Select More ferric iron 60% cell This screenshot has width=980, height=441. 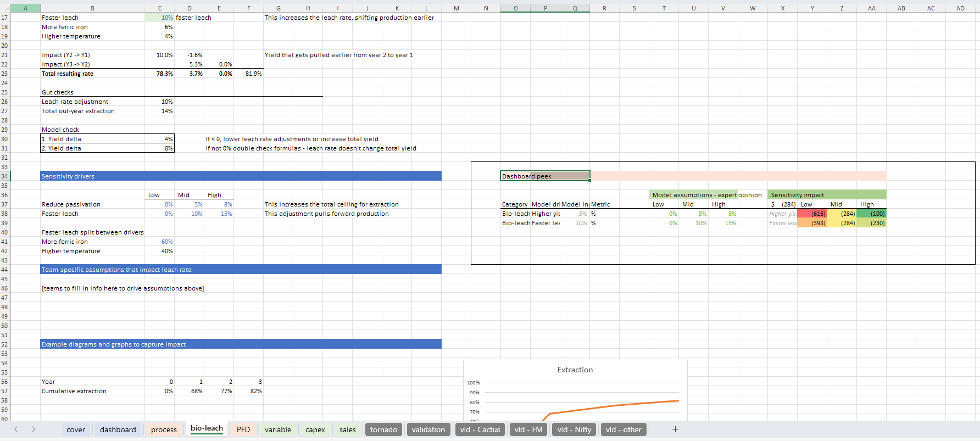pos(160,242)
